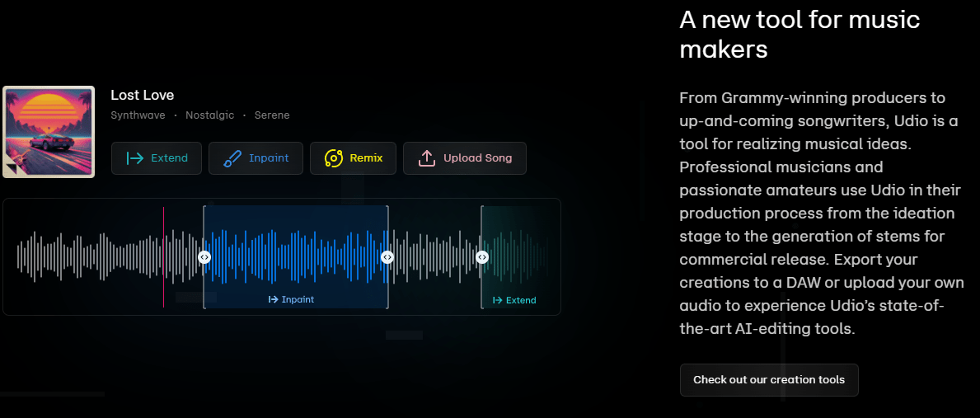
Task: Select the Serene tag
Action: tap(272, 115)
